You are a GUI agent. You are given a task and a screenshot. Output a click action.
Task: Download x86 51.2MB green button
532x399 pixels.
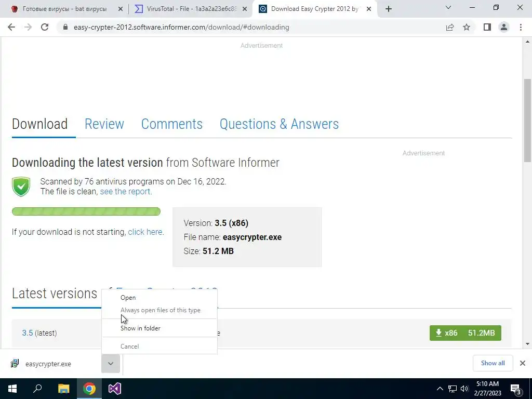click(465, 333)
